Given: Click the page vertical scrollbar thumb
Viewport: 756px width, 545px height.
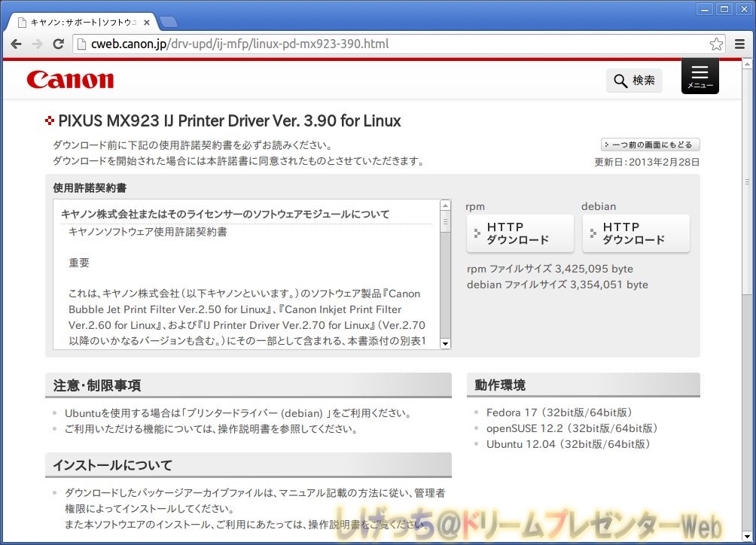Looking at the screenshot, I should (x=747, y=181).
